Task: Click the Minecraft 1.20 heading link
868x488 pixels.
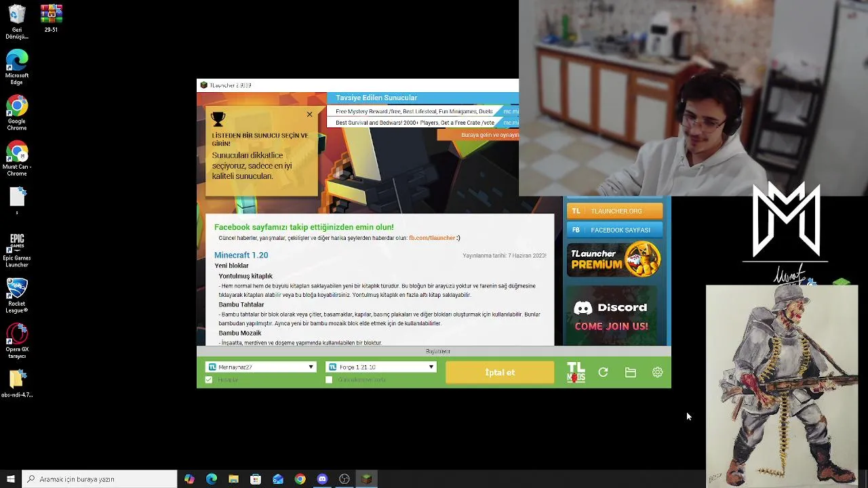Action: coord(241,255)
